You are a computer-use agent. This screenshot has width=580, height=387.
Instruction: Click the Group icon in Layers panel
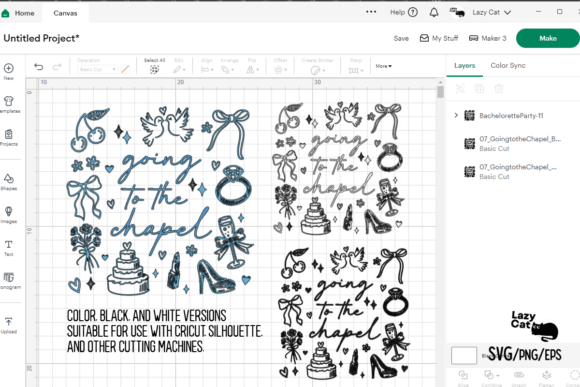[x=460, y=89]
